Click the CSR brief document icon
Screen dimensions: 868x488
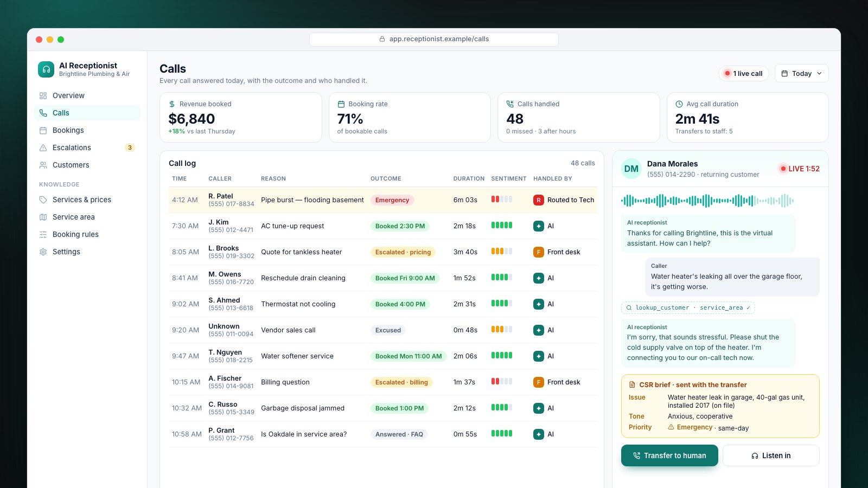coord(632,385)
